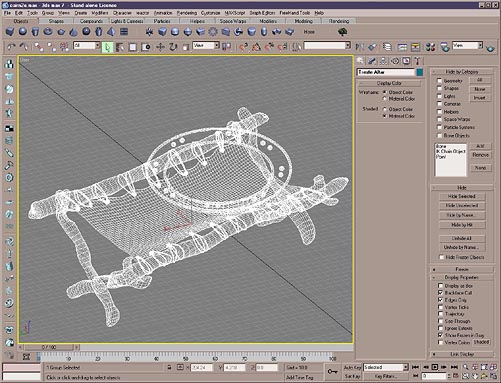This screenshot has height=383, width=501.
Task: Click the Play Animation button
Action: (435, 367)
